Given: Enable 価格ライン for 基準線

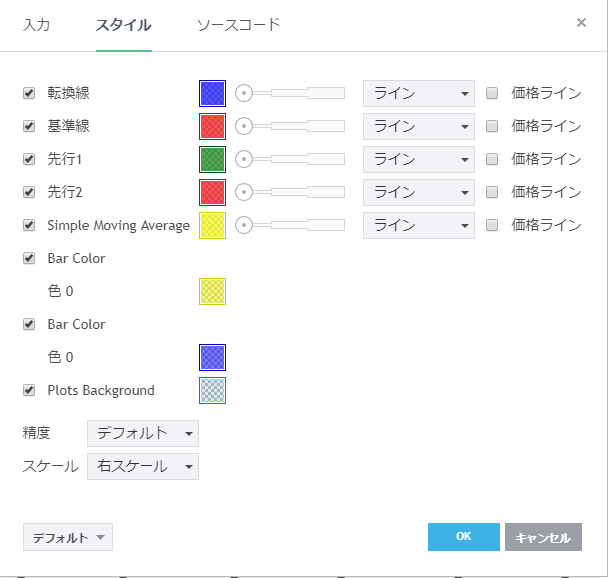Looking at the screenshot, I should pos(492,127).
